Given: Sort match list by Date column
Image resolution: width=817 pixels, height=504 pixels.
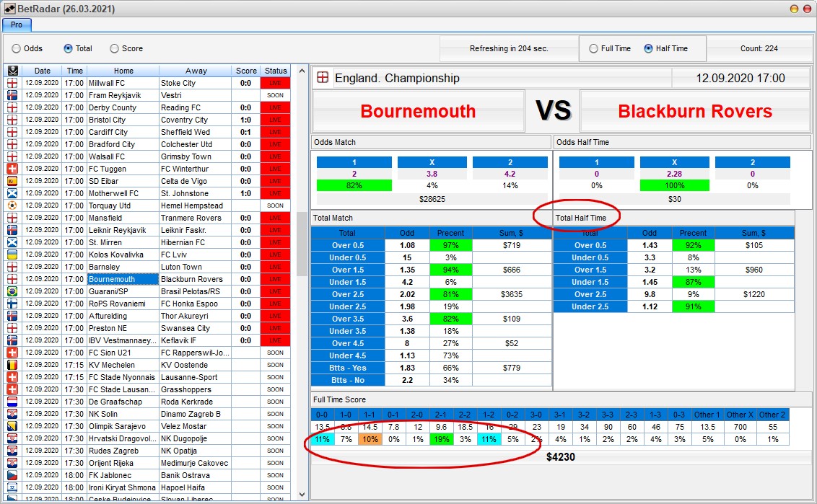Looking at the screenshot, I should tap(42, 70).
